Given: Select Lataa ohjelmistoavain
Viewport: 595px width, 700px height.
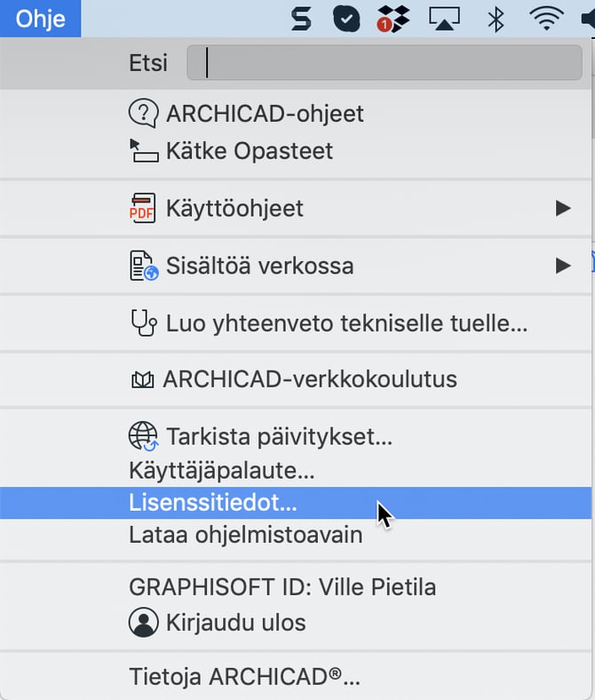Looking at the screenshot, I should (x=246, y=535).
